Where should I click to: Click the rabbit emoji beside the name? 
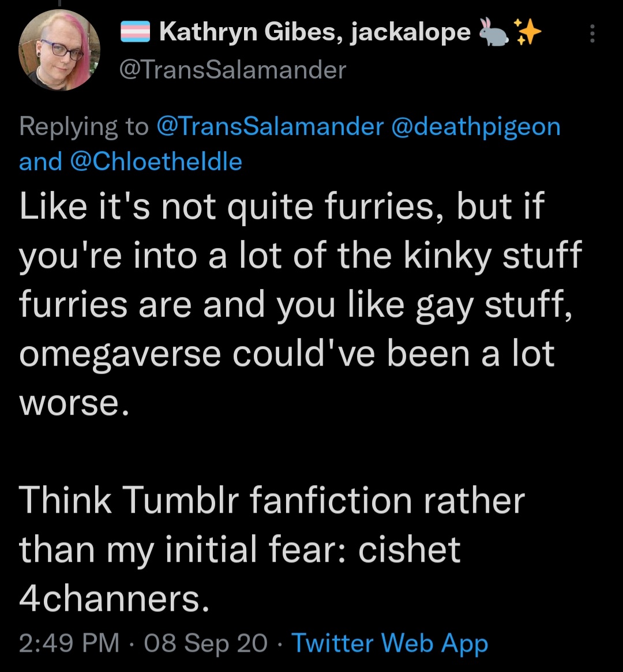pyautogui.click(x=493, y=32)
